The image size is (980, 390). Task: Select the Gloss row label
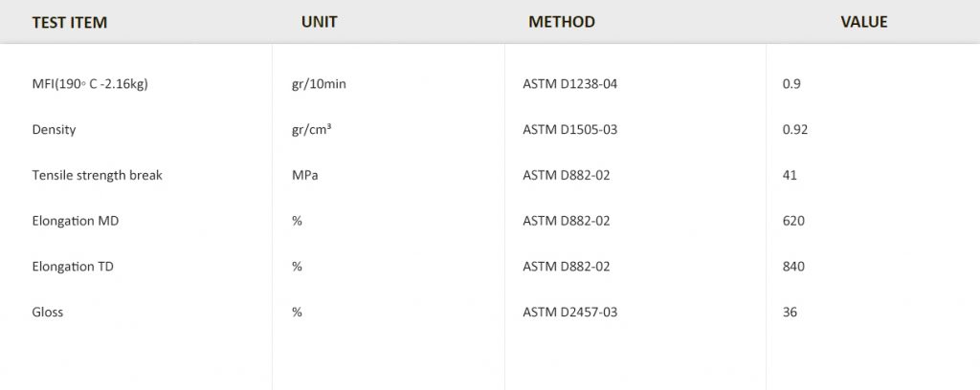click(x=48, y=312)
